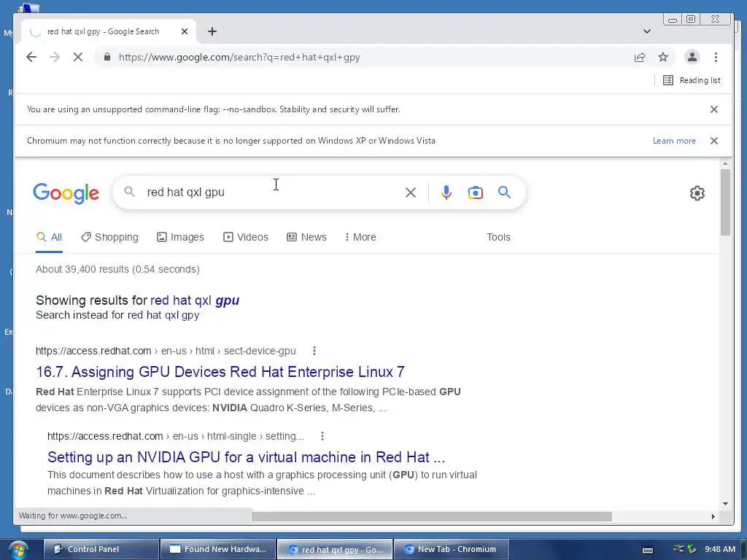Click the vertical scrollbar thumb
The width and height of the screenshot is (747, 560).
click(x=725, y=202)
